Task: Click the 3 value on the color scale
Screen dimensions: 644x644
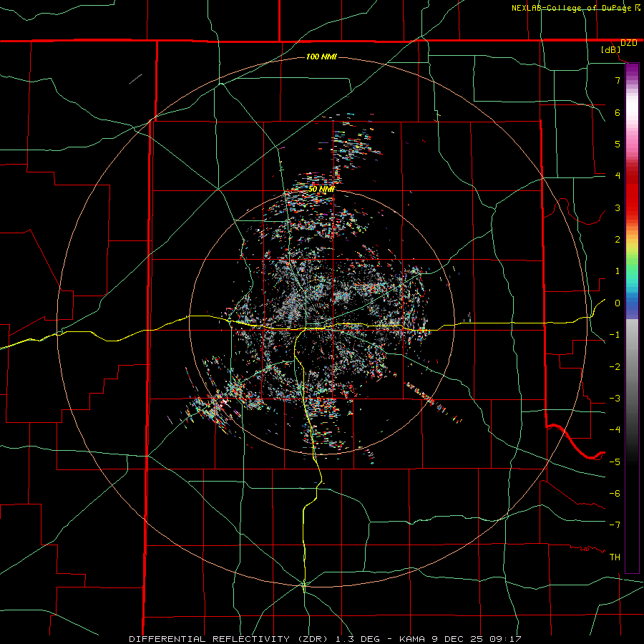Action: [x=618, y=208]
